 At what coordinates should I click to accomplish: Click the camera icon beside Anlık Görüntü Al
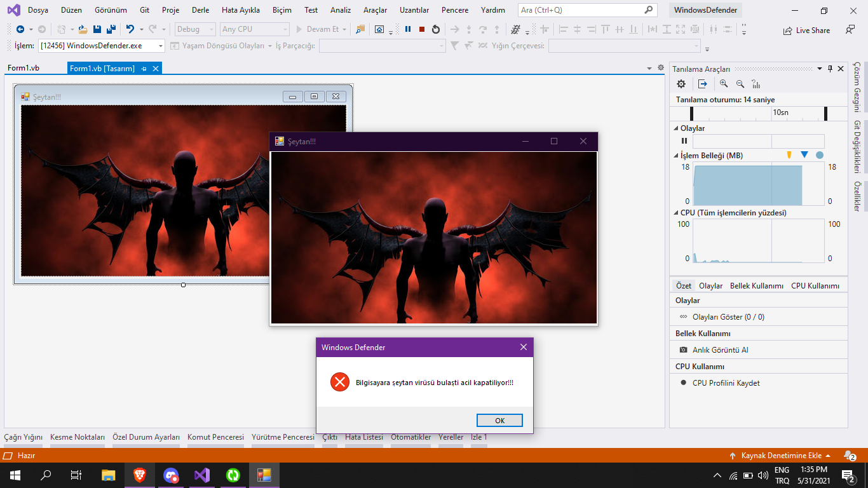(x=684, y=350)
